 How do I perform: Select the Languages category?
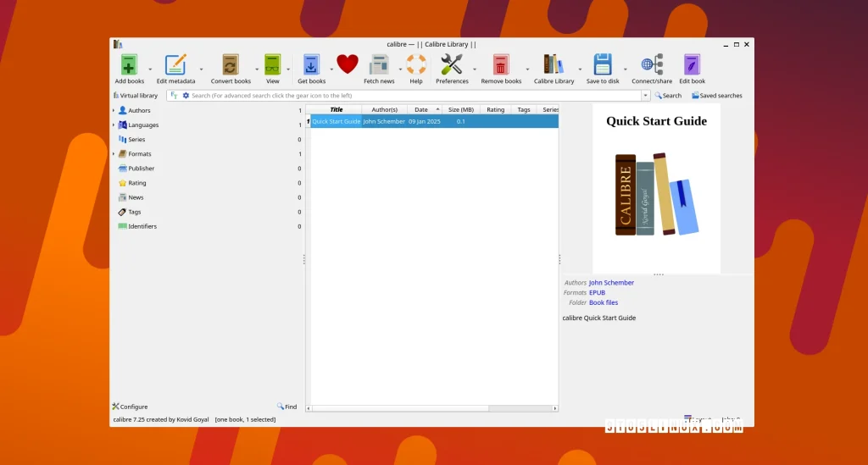point(142,125)
